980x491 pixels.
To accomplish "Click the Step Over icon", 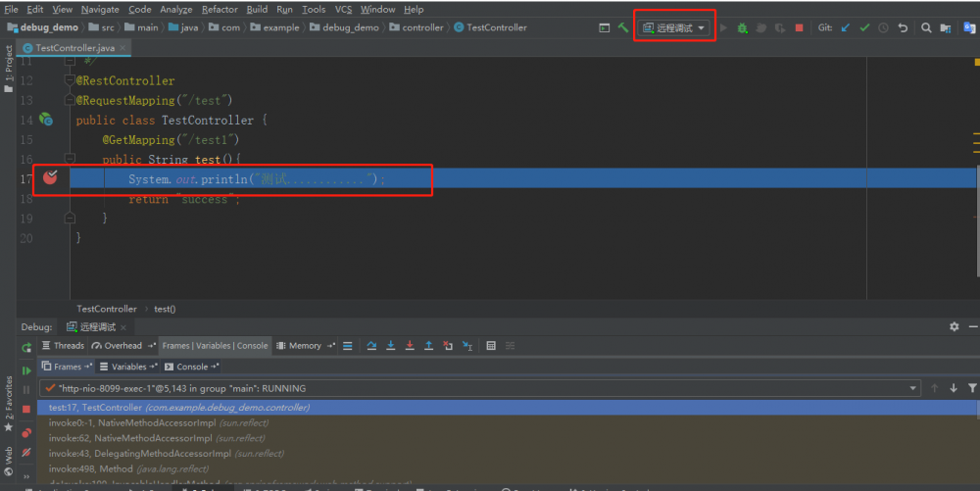I will click(371, 345).
